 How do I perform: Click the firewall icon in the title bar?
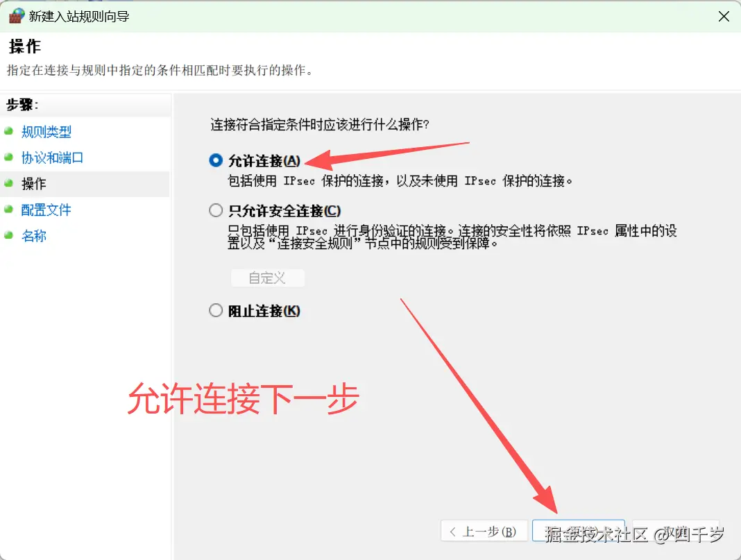(15, 15)
